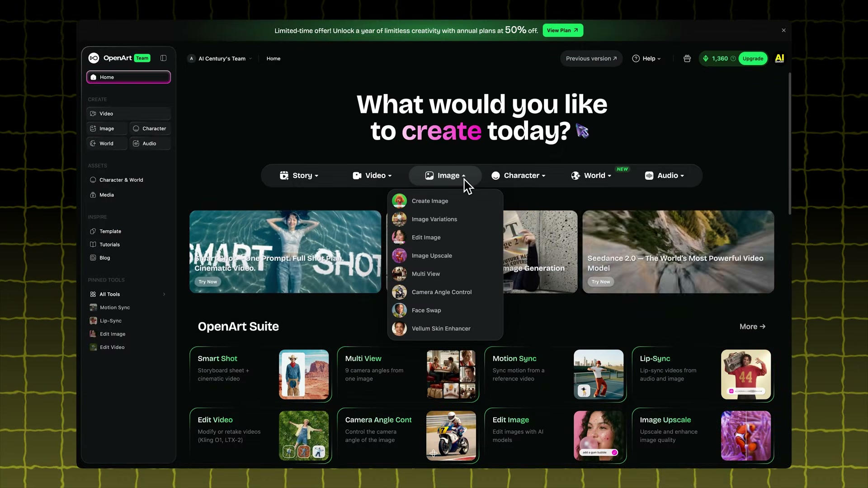Click the Multi View menu thumbnail icon
This screenshot has width=868, height=488.
tap(399, 274)
